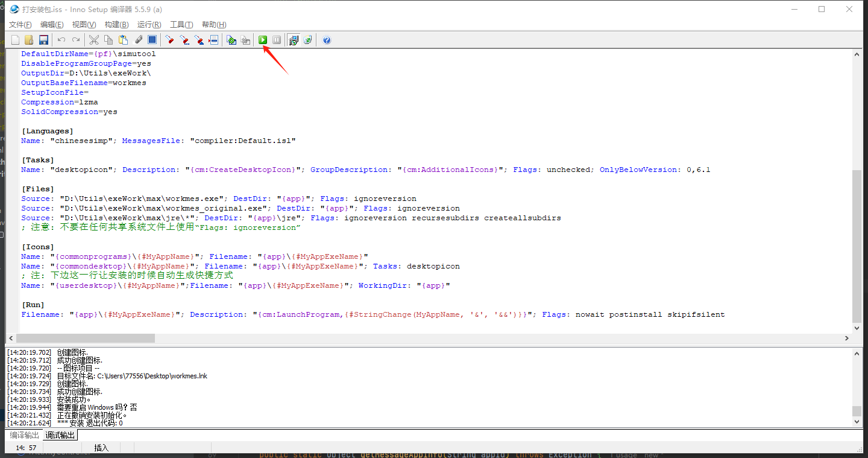Click the Pause button in the toolbar
Image resolution: width=868 pixels, height=458 pixels.
point(277,40)
